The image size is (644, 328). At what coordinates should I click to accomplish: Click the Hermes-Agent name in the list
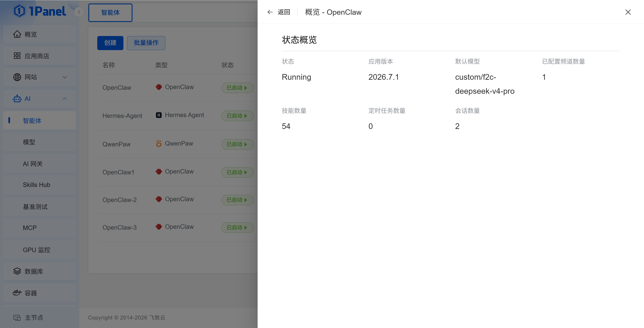pyautogui.click(x=122, y=116)
